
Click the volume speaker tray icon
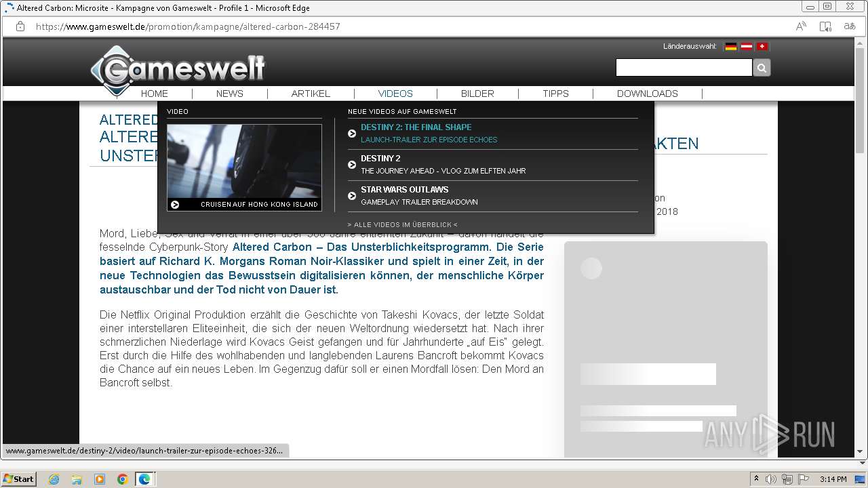(x=771, y=479)
